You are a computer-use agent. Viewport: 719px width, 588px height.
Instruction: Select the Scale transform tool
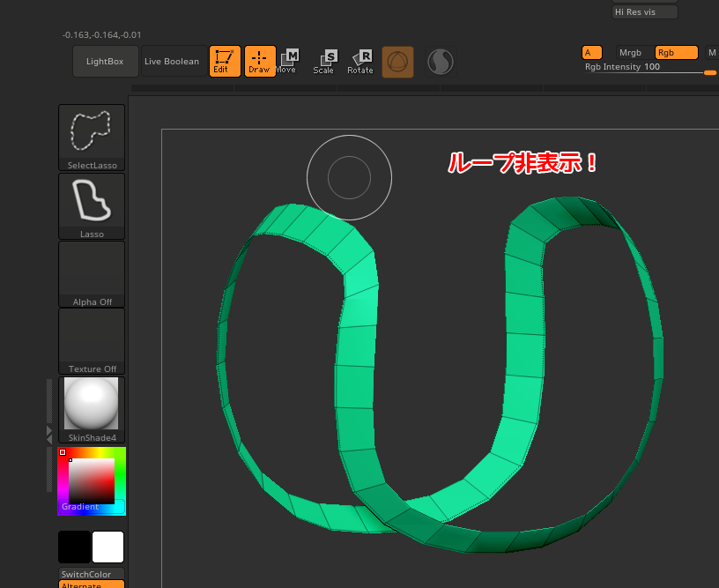[x=324, y=61]
